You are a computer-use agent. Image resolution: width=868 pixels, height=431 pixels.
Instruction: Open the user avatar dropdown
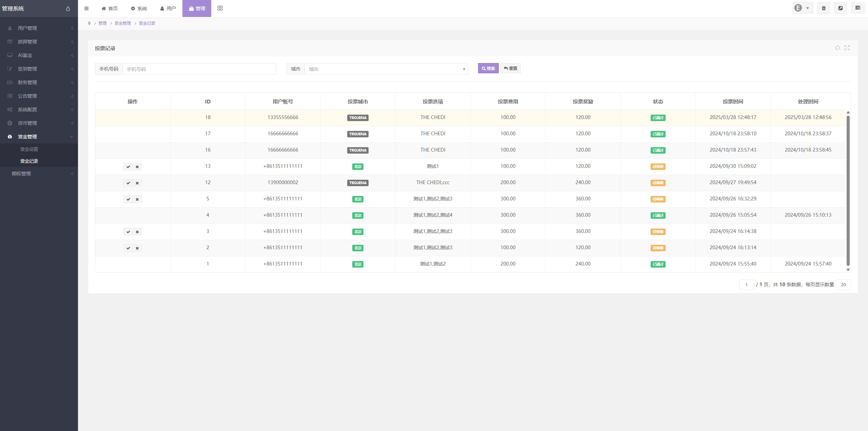[802, 8]
